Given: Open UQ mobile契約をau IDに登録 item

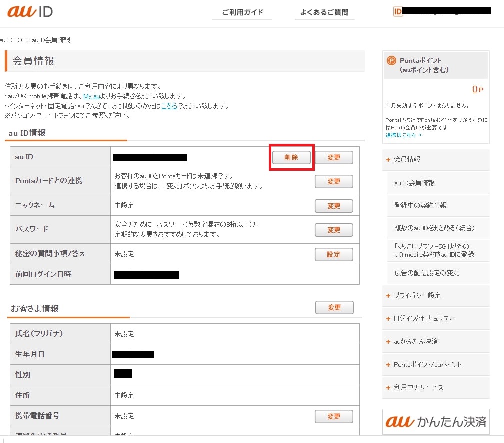Looking at the screenshot, I should [438, 250].
